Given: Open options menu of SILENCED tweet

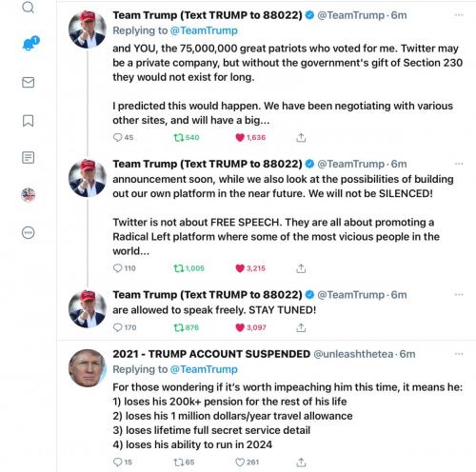Looking at the screenshot, I should (459, 164).
